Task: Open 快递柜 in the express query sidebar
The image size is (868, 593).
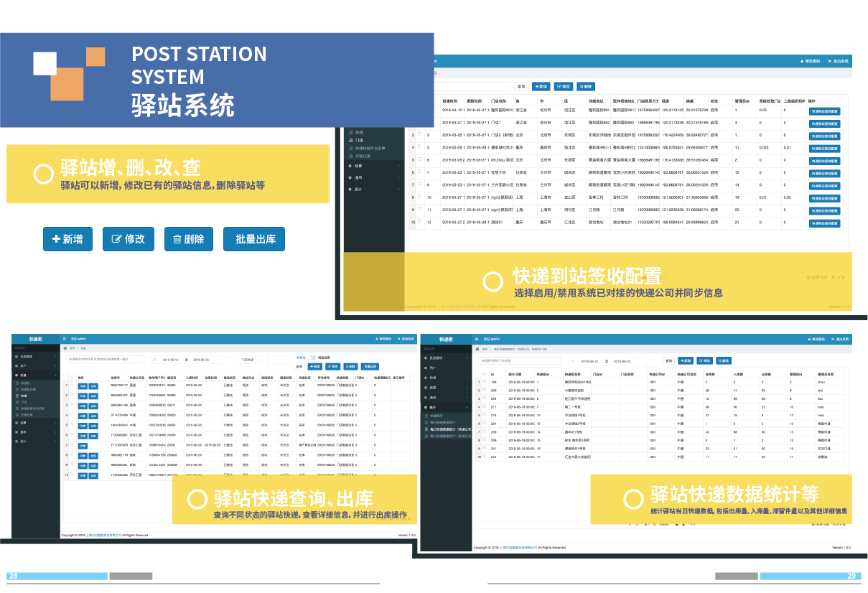Action: [24, 383]
